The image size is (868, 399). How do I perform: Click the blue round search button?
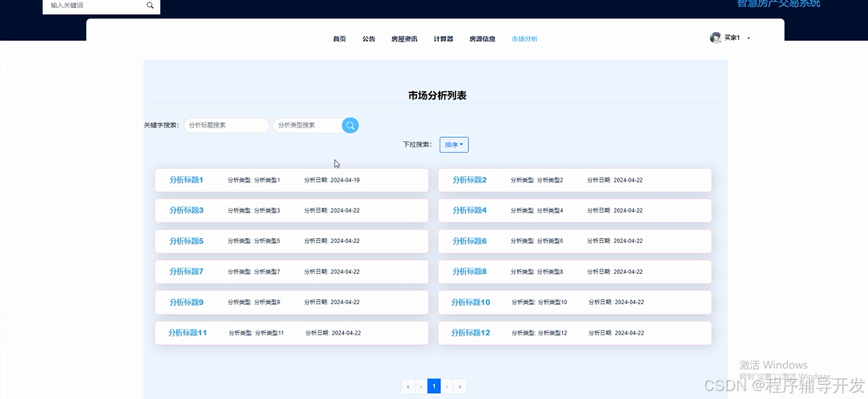[x=350, y=126]
